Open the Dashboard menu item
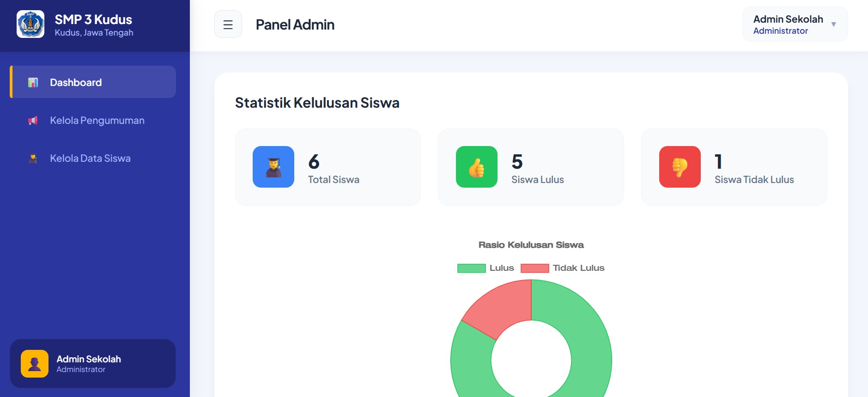Viewport: 868px width, 397px height. [93, 82]
